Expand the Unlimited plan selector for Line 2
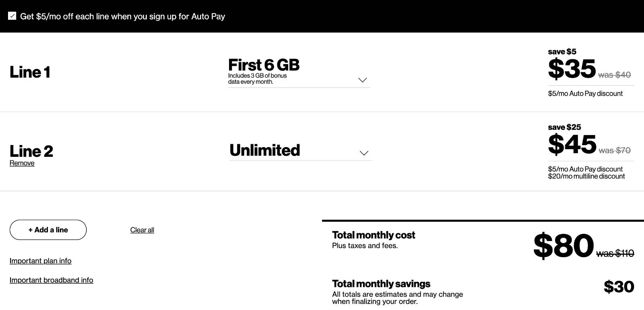Screen dimensions: 644x310 [x=363, y=153]
